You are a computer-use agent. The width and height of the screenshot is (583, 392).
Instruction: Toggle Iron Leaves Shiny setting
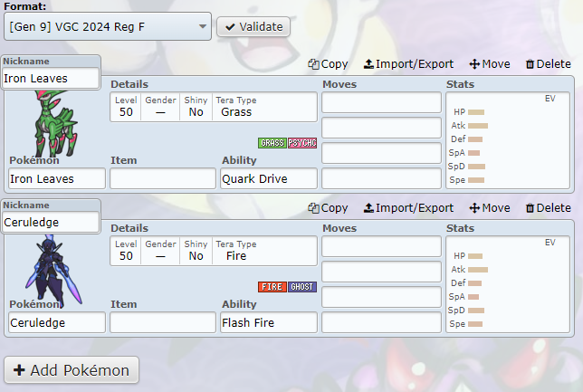[x=196, y=107]
